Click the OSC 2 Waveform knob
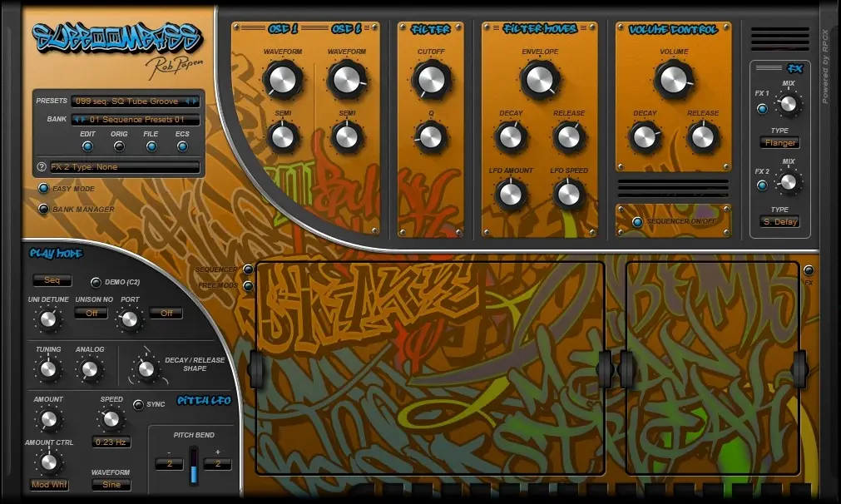The image size is (841, 504). coord(347,79)
